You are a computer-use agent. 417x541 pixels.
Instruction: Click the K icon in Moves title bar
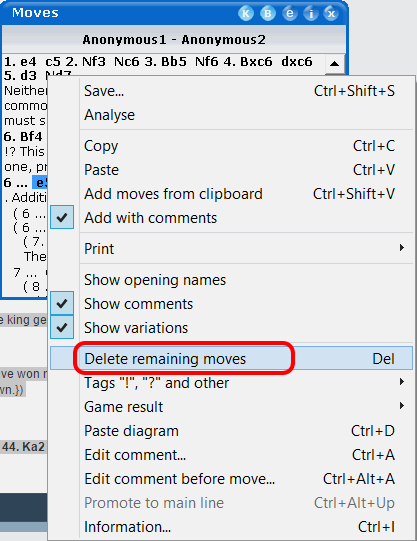(246, 13)
